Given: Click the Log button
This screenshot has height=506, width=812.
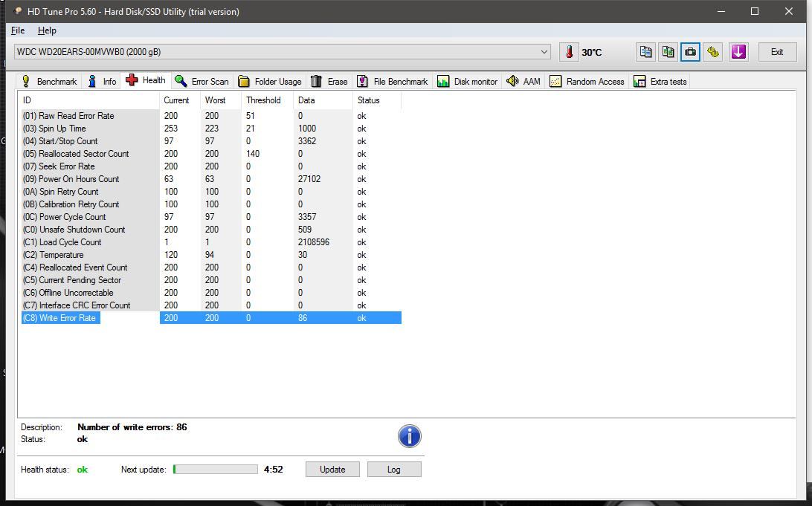Looking at the screenshot, I should tap(394, 470).
